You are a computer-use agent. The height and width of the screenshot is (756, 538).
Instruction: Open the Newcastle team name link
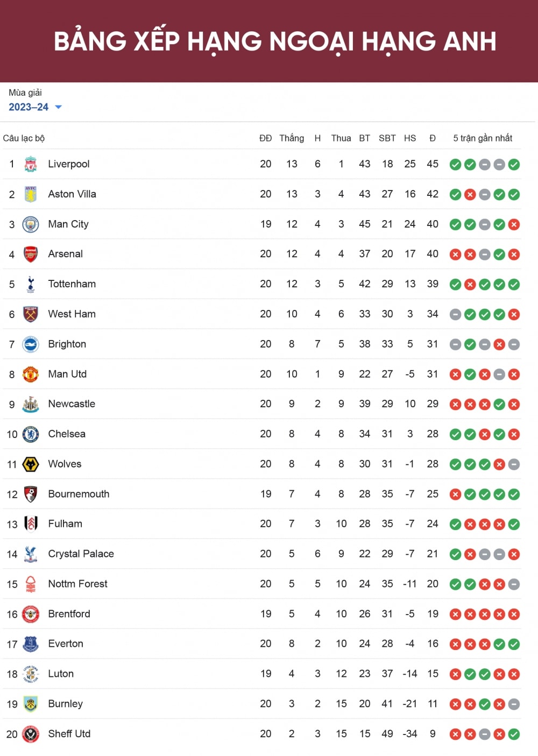(72, 404)
